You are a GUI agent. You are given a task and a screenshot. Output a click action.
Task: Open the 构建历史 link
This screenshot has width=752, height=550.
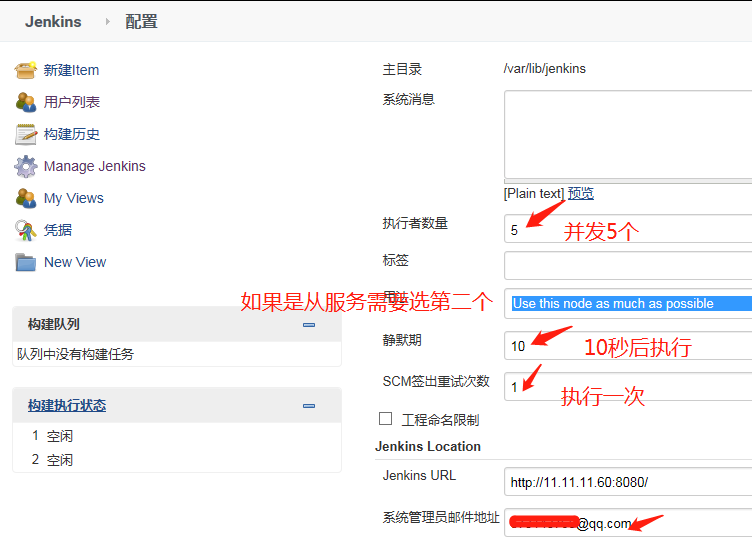click(71, 134)
